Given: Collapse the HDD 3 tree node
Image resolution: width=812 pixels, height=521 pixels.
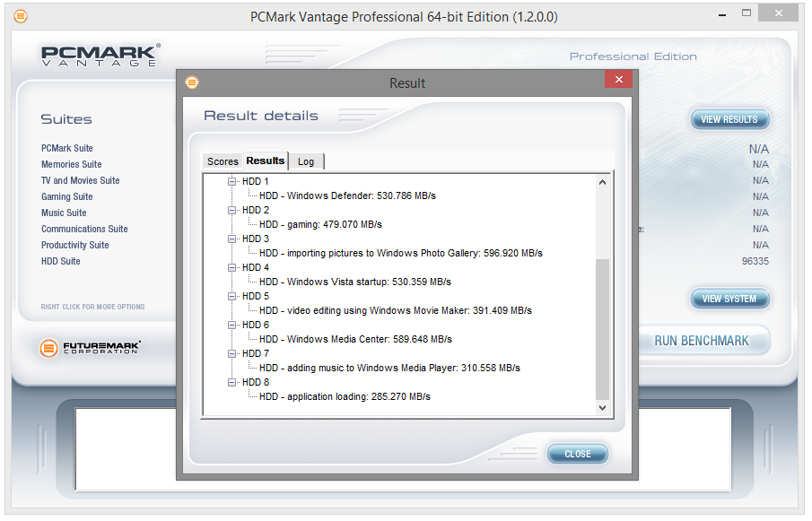Looking at the screenshot, I should pyautogui.click(x=232, y=239).
